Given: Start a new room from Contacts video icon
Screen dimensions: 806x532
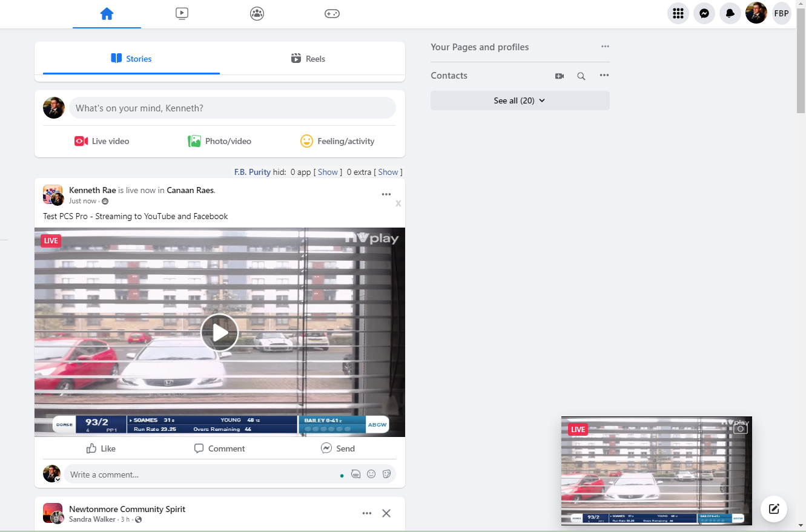Looking at the screenshot, I should point(560,76).
